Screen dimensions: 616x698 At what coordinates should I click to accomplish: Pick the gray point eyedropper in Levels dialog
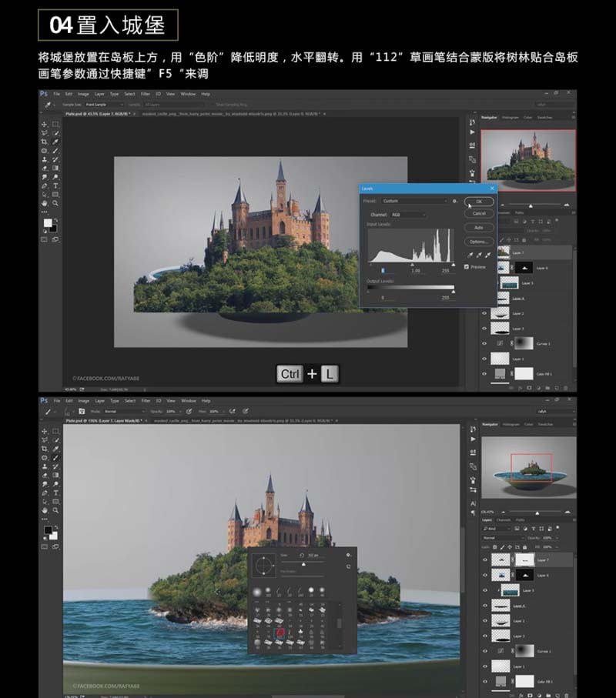tap(479, 255)
